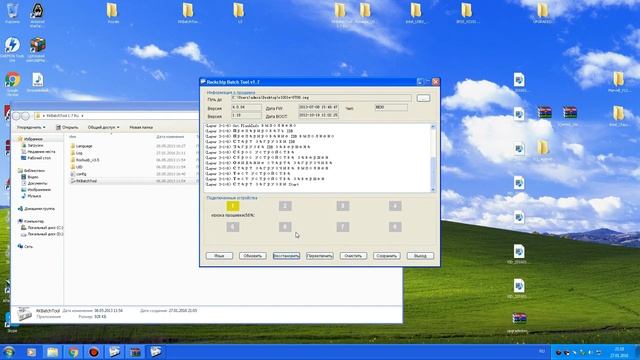Screen dimensions: 640x360
Task: Click Недавние места in the Explorer sidebar
Action: tap(38, 151)
